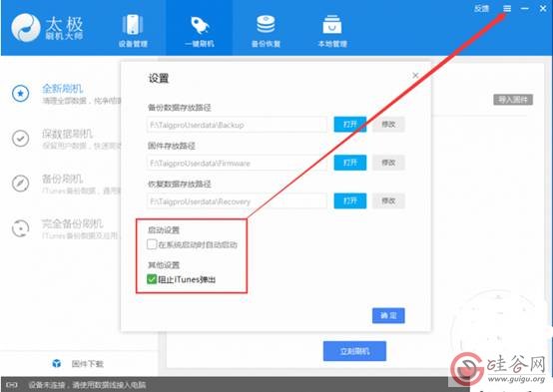Open the 备份恢复 database icon

(266, 24)
